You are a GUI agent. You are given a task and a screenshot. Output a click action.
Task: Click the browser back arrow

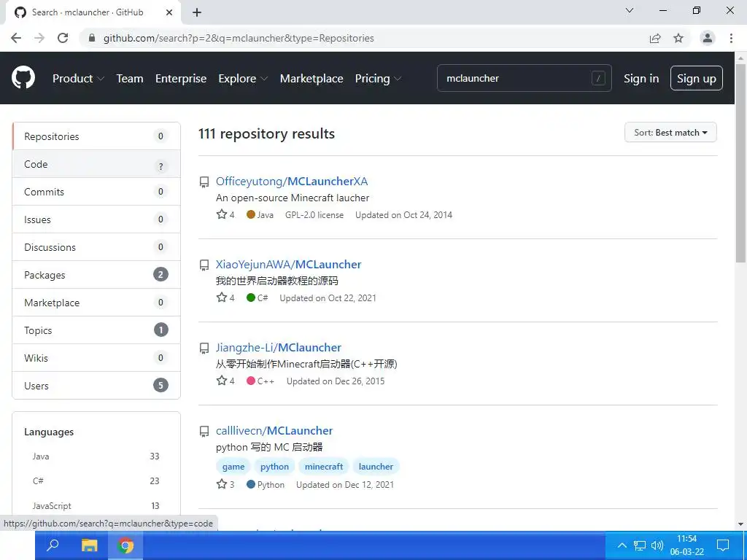point(16,38)
